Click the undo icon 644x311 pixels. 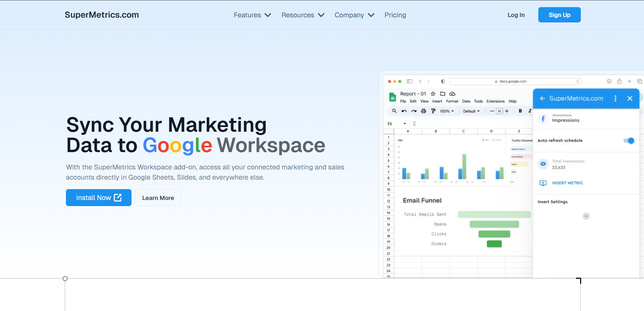404,111
